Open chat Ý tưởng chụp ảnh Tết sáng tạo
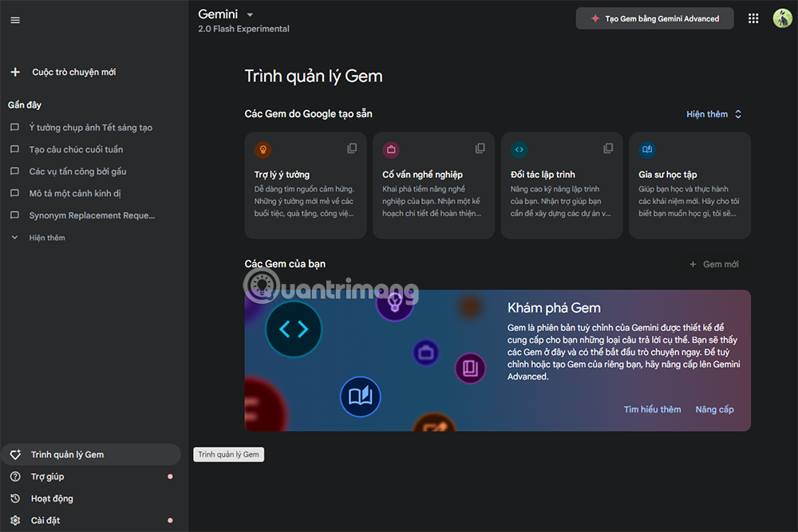The image size is (798, 532). (x=91, y=128)
